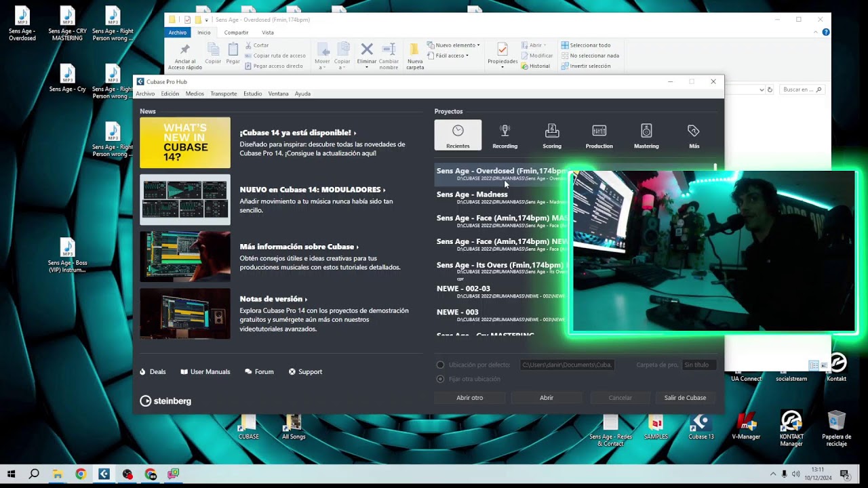Click No seleccionar nada in Explorer
Screen dimensions: 868x488
tap(590, 56)
